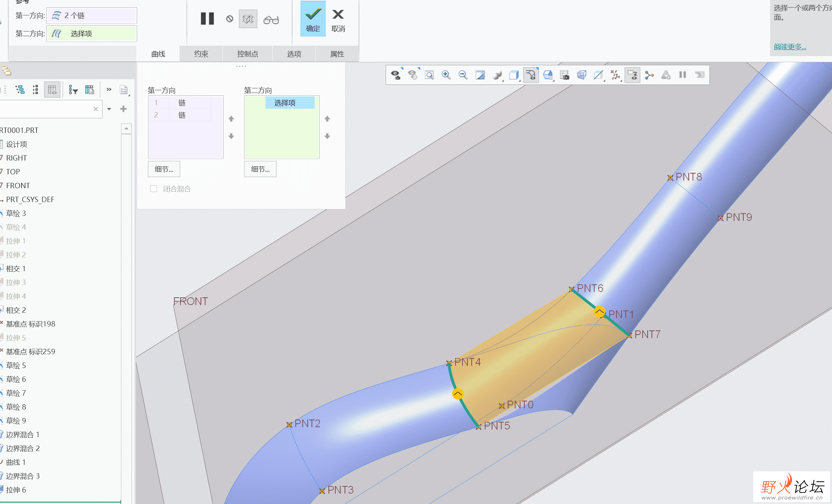Show more tree toolbar commands chevron
Screen dimensions: 832x504
(109, 90)
